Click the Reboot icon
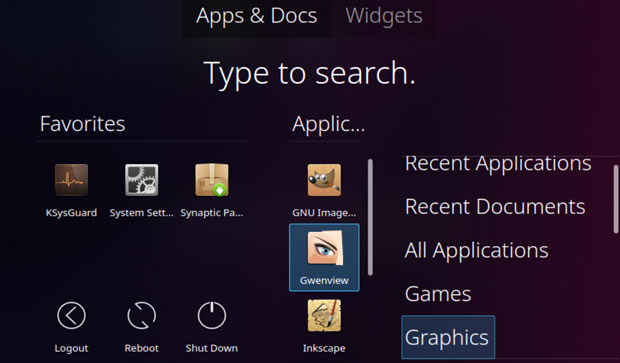The height and width of the screenshot is (363, 620). click(x=142, y=316)
